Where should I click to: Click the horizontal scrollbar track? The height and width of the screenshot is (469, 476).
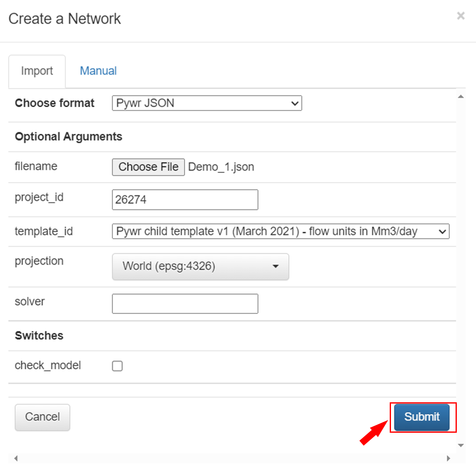click(232, 458)
